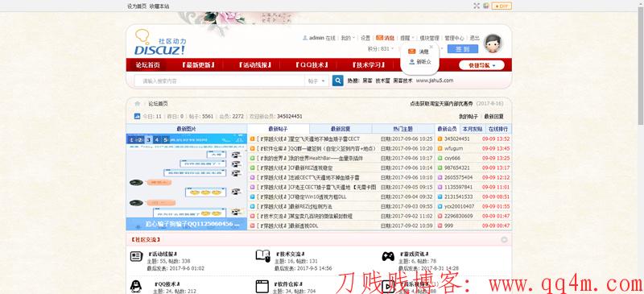Open the QQ技术 navigation item

(312, 65)
